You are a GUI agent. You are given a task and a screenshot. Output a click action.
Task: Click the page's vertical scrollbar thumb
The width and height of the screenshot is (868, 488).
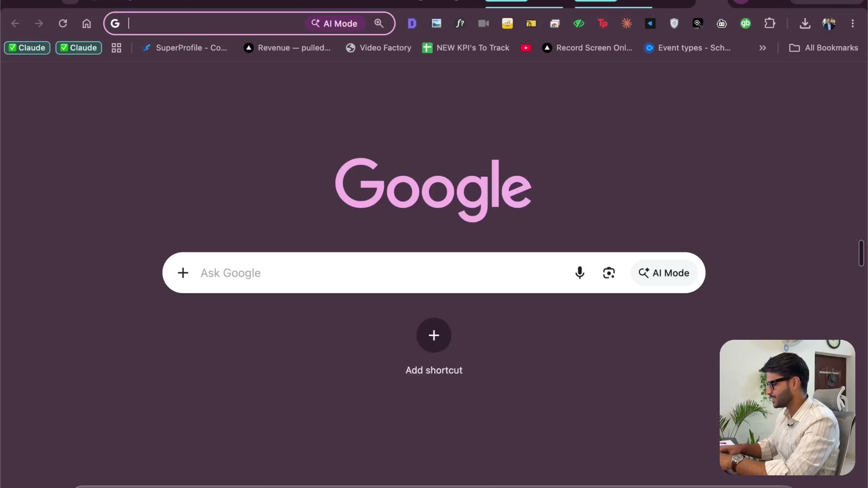(861, 253)
